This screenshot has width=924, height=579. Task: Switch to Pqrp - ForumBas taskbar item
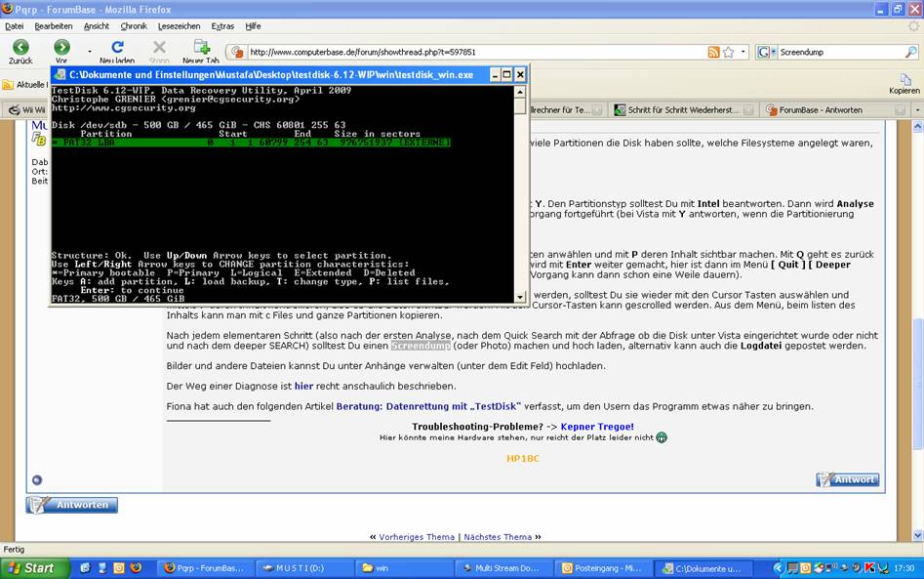pos(207,568)
